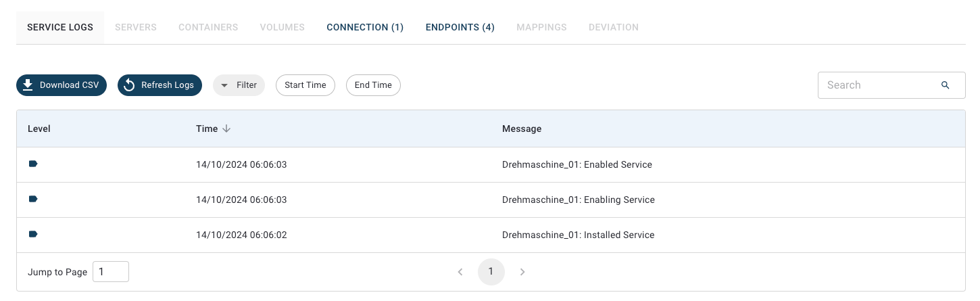The width and height of the screenshot is (980, 301).
Task: Open the Filter dropdown
Action: [239, 85]
